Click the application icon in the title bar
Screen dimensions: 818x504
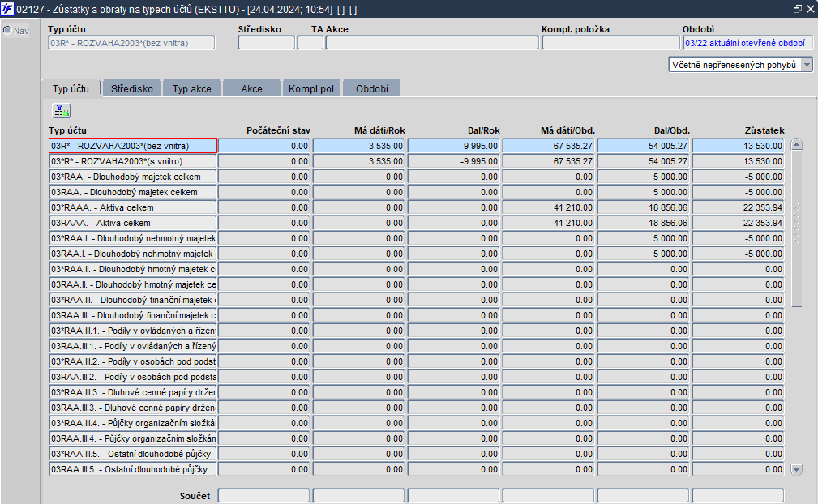(x=7, y=9)
